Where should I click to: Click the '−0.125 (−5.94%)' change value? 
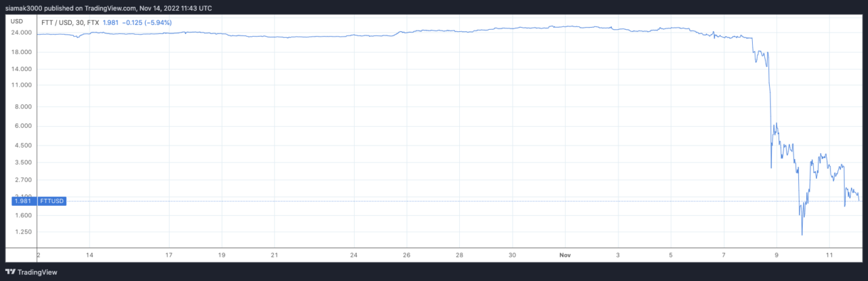[147, 22]
